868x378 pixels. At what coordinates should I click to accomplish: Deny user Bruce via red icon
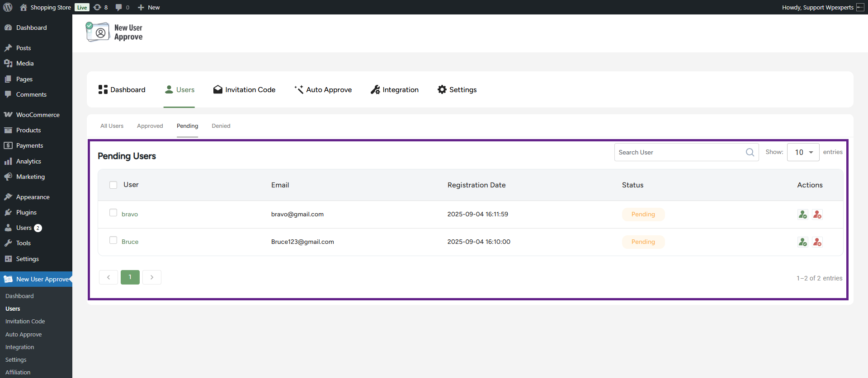817,242
